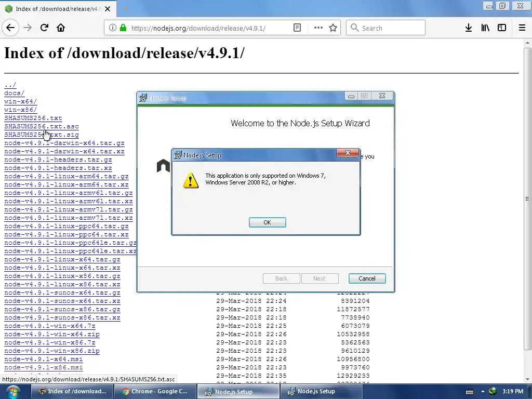Open the Downloads panel arrow

[469, 28]
